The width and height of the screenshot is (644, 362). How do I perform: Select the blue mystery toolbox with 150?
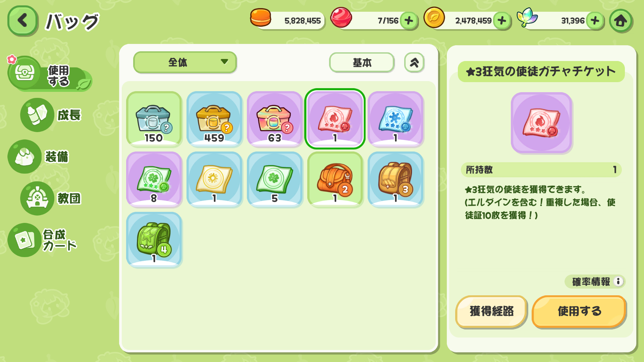pos(154,119)
